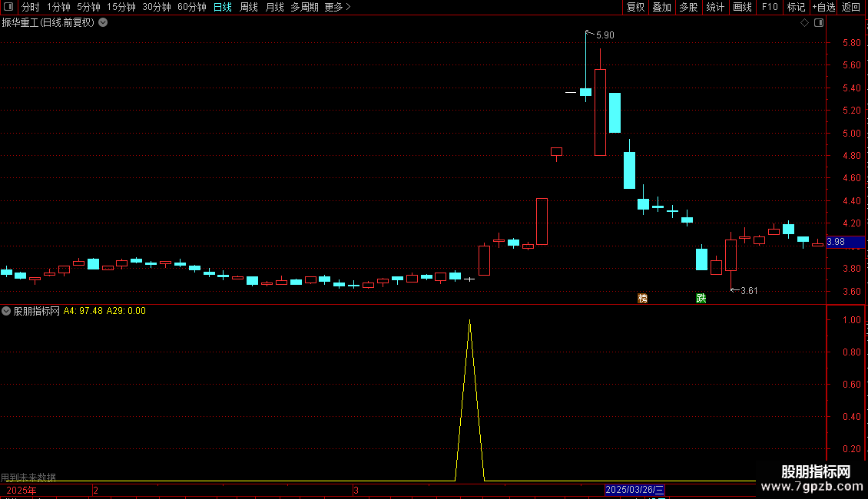The width and height of the screenshot is (868, 499).
Task: Click the A29: 0.00 indicator value
Action: [126, 311]
